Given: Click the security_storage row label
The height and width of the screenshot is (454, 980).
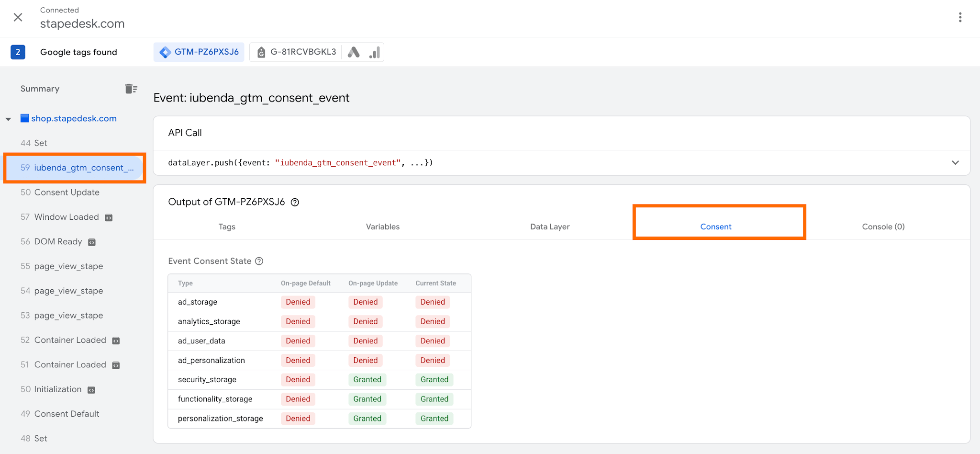Looking at the screenshot, I should tap(207, 379).
